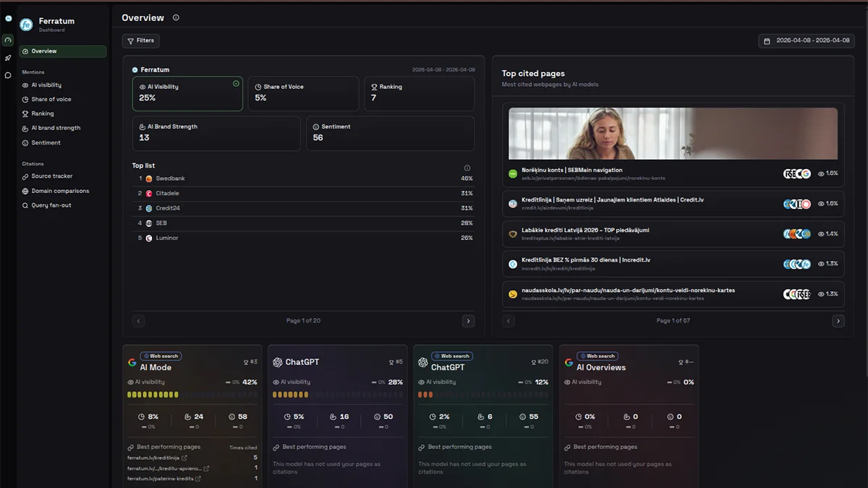Click the ChatGPT 12% visibility progress bar

(483, 395)
